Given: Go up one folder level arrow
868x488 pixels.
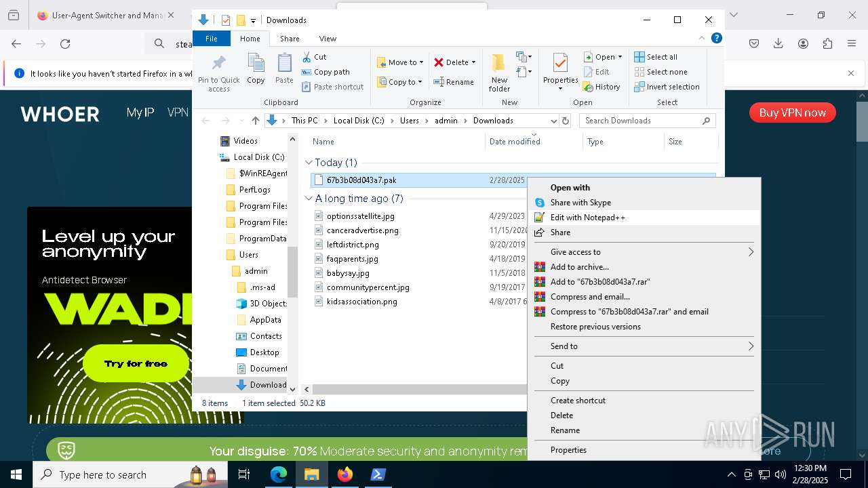Looking at the screenshot, I should [x=255, y=121].
